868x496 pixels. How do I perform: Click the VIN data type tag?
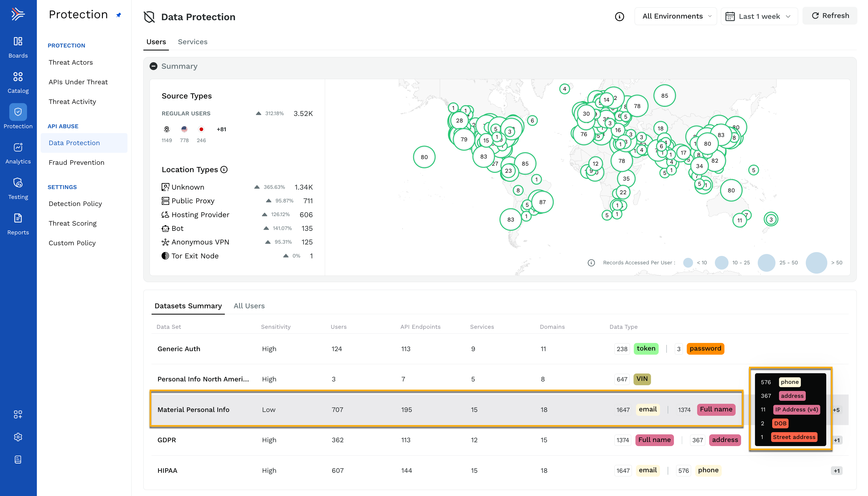click(642, 379)
